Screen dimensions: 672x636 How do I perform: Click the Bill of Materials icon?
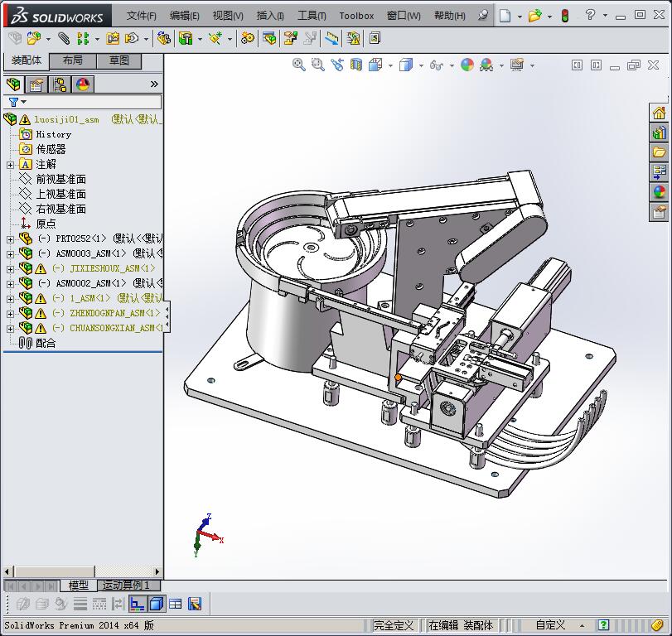coord(269,39)
